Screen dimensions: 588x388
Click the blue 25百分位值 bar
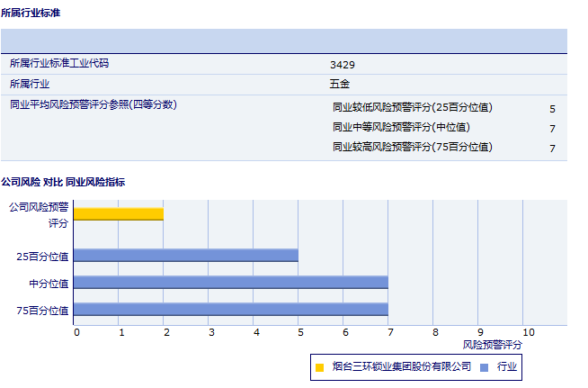click(185, 255)
